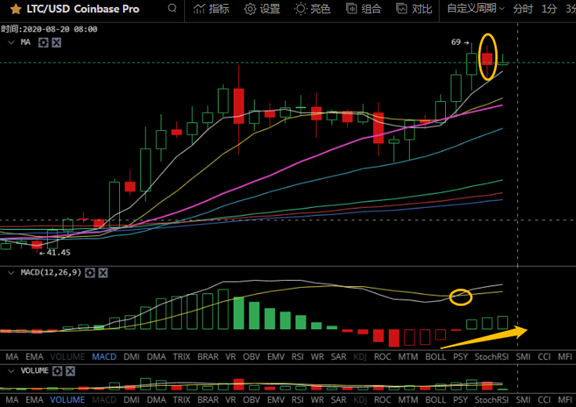Click the LTC/USD Coinbase Pro pair title
The width and height of the screenshot is (576, 407).
pyautogui.click(x=83, y=9)
